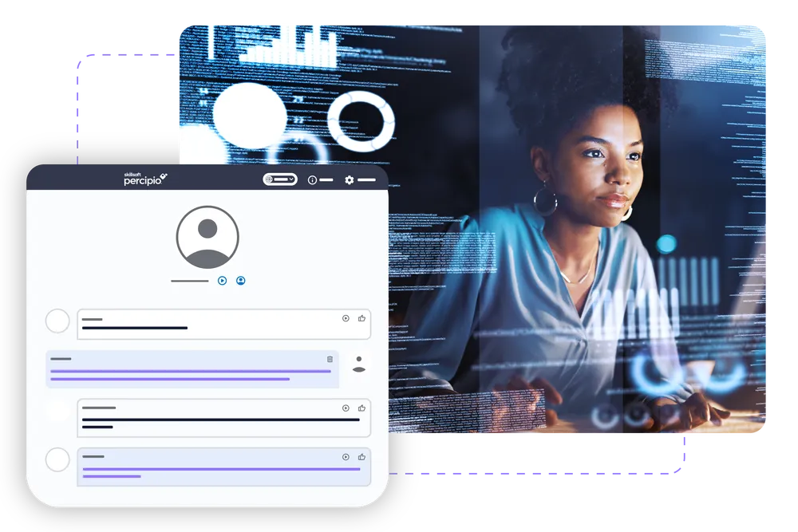Select the topmost white message card

click(207, 324)
